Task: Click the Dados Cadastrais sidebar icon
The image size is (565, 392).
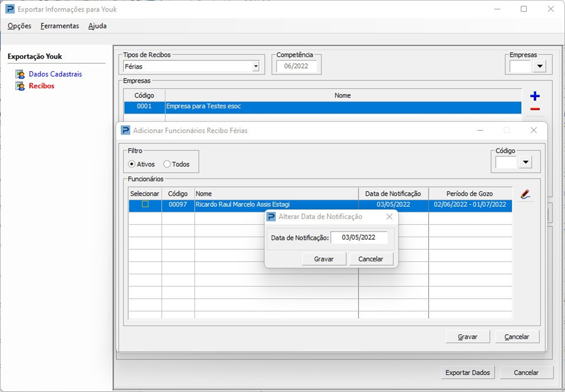Action: (20, 74)
